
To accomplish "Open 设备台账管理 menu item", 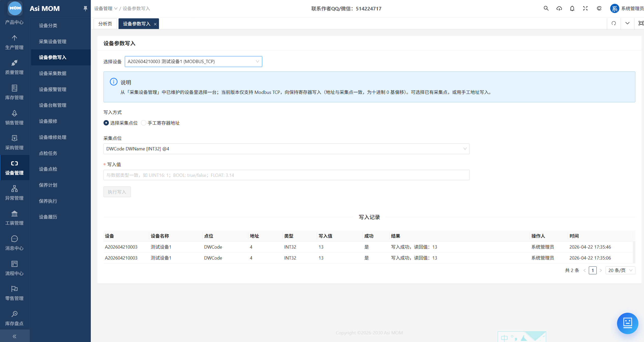I will 52,105.
